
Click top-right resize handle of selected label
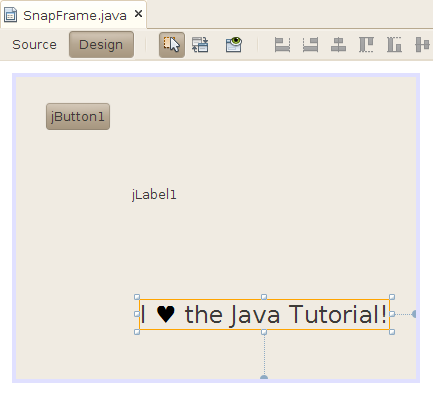pyautogui.click(x=392, y=297)
